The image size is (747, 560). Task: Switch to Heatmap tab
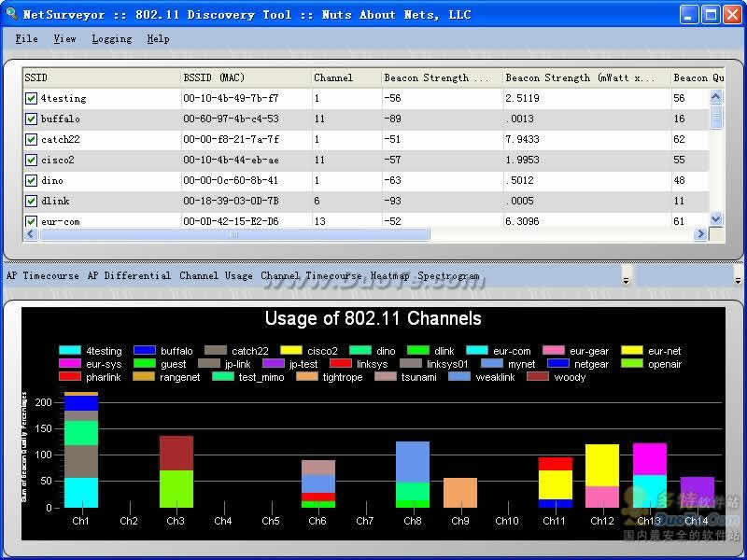point(389,275)
